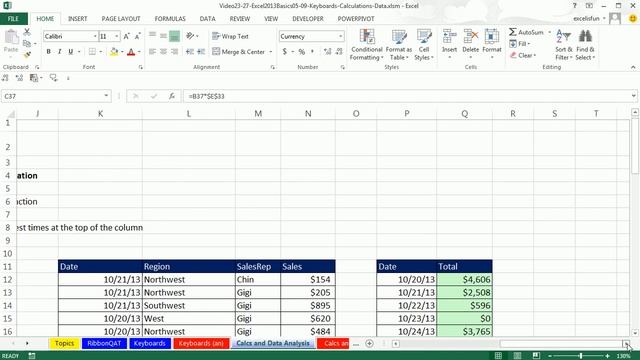Click the Accounting dollar sign icon
Image resolution: width=640 pixels, height=360 pixels.
coord(284,52)
